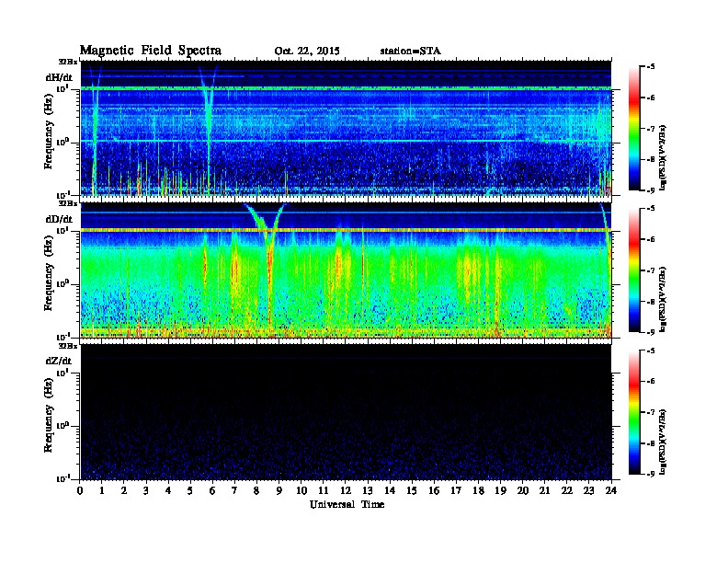The image size is (728, 563).
Task: Click the x-axis tick label '16'
Action: tap(434, 490)
